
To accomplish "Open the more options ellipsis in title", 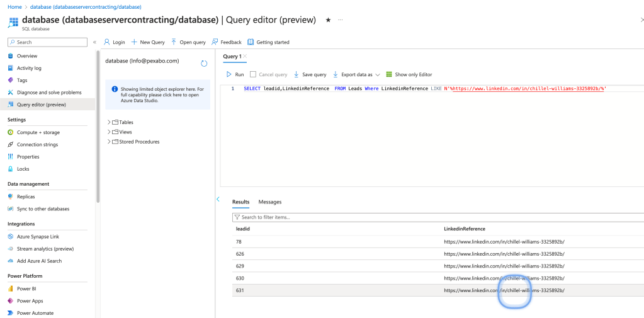I will (341, 20).
